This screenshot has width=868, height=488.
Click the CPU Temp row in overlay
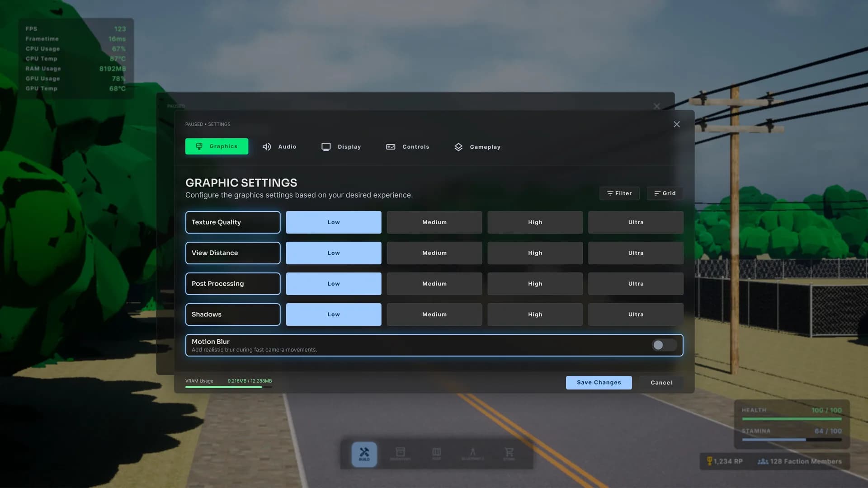pyautogui.click(x=75, y=59)
